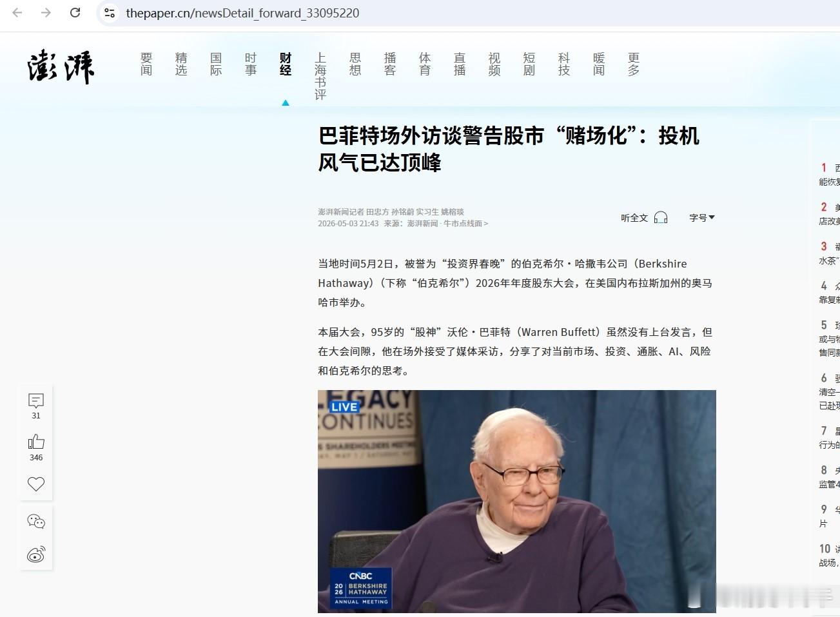
Task: Open hot-list item ranked 3
Action: coord(829,253)
